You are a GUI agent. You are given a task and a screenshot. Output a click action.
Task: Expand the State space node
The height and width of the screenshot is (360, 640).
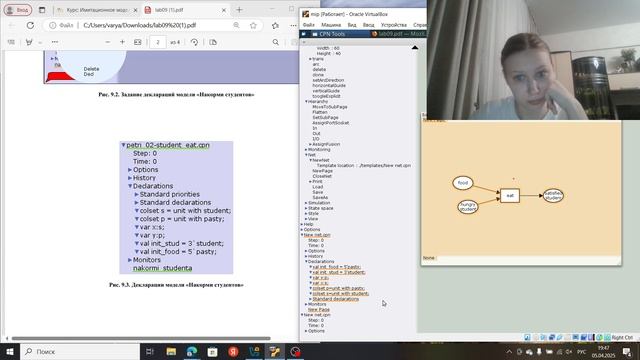tap(306, 208)
